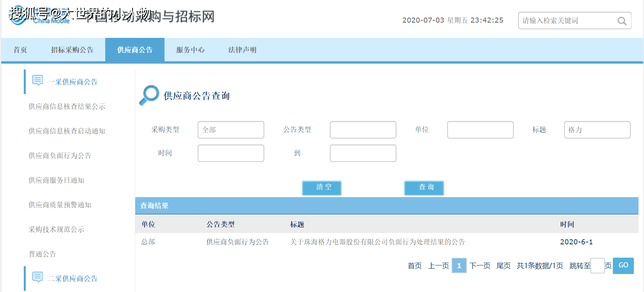Click the 标题 field containing 格力
Viewport: 644px width, 292px height.
tap(597, 130)
